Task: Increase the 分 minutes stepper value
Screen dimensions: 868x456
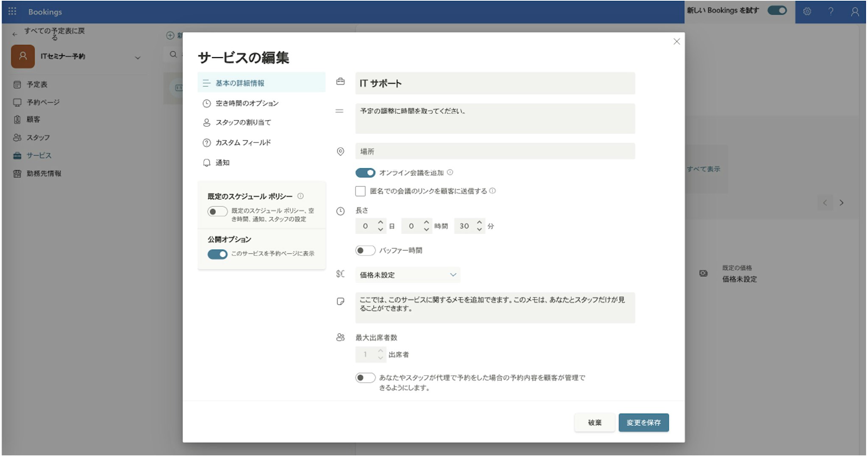Action: click(479, 222)
